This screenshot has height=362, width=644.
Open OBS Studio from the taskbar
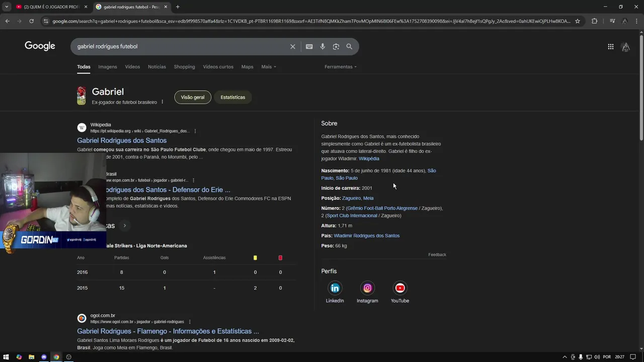point(69,357)
